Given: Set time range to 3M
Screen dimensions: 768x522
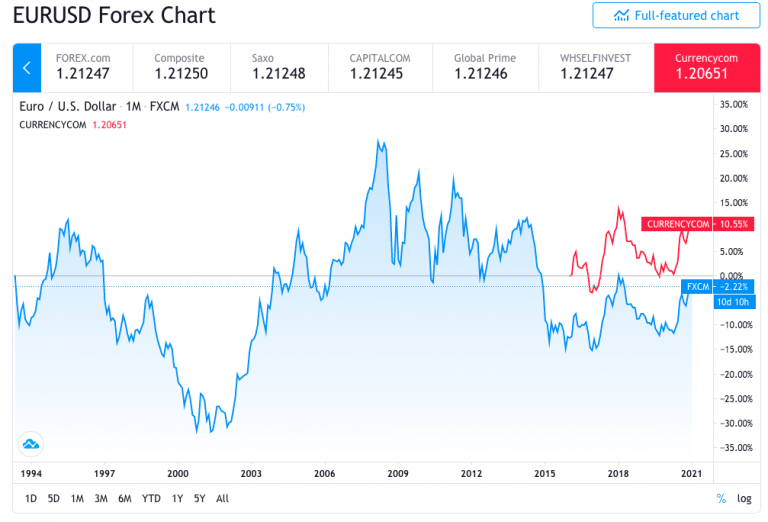Looking at the screenshot, I should coord(101,498).
